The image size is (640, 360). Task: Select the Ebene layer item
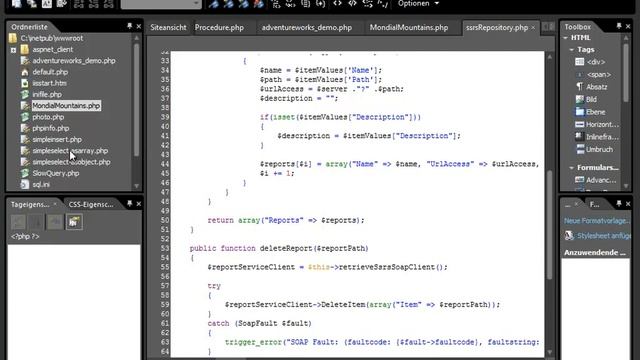pos(590,112)
